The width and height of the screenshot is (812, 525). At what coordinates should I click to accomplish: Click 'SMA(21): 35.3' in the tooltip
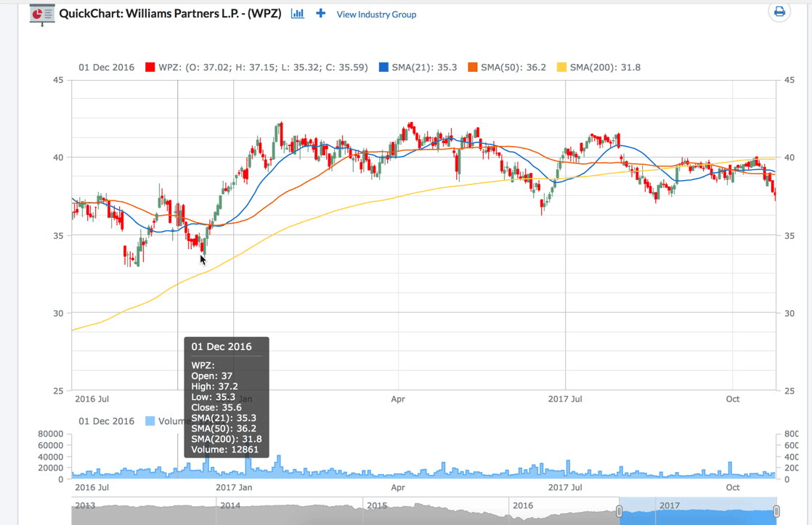pyautogui.click(x=224, y=418)
